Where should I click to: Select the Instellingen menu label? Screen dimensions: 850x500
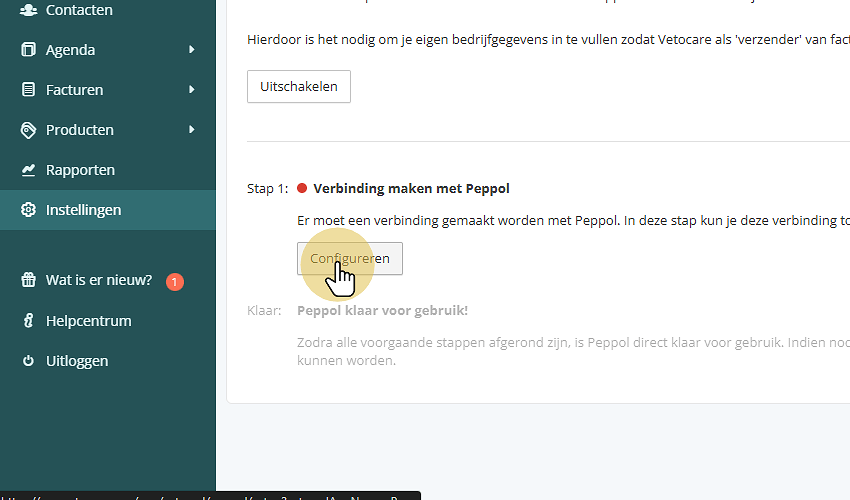[x=83, y=210]
